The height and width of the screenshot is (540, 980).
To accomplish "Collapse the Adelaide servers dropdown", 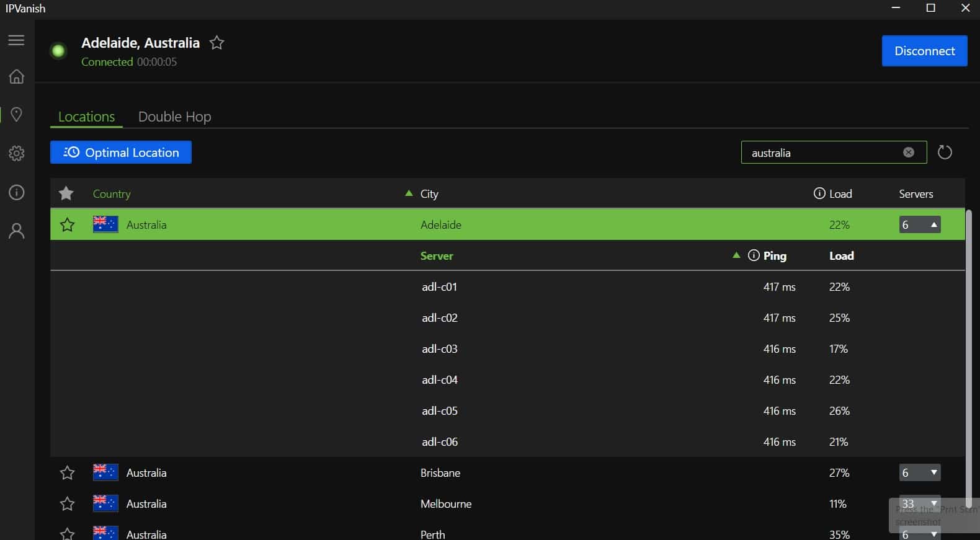I will (x=920, y=224).
